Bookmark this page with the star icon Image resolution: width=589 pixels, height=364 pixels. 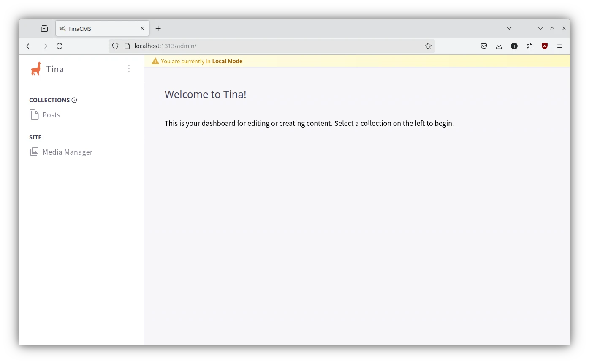[428, 46]
